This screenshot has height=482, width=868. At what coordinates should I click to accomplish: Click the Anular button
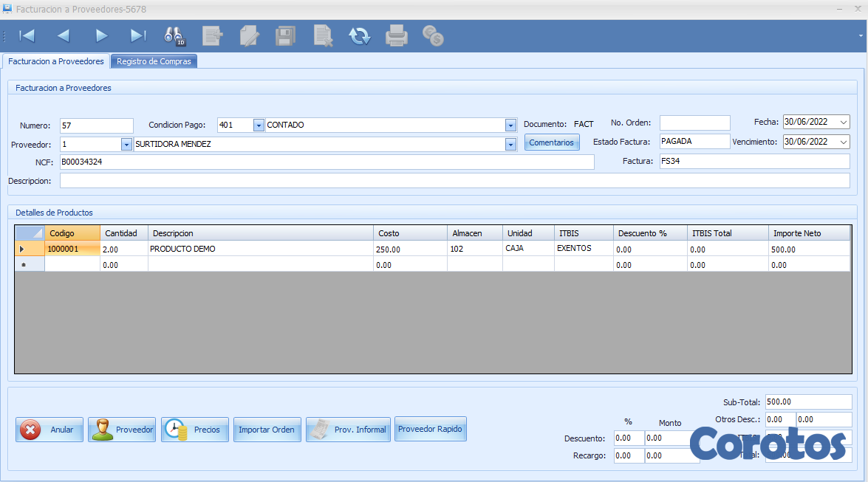coord(49,430)
